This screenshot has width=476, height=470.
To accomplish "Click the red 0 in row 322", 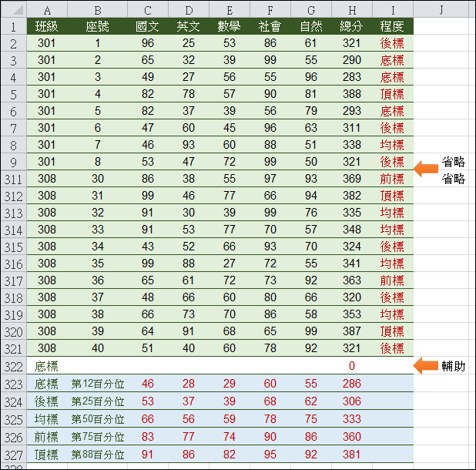I will (x=352, y=366).
